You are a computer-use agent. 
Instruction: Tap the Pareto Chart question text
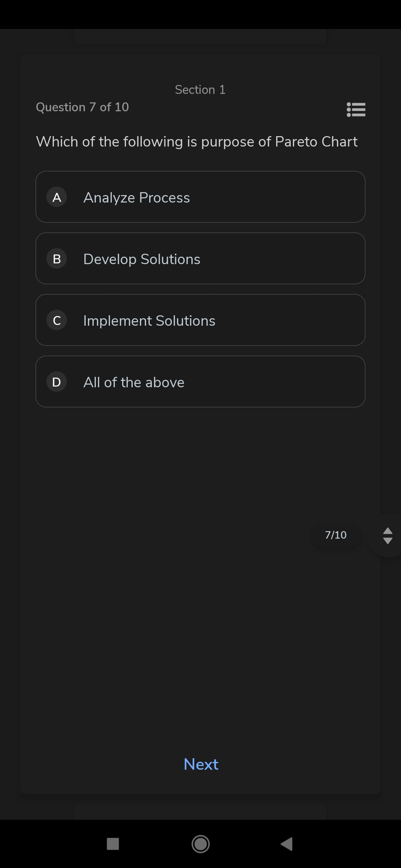click(x=197, y=142)
